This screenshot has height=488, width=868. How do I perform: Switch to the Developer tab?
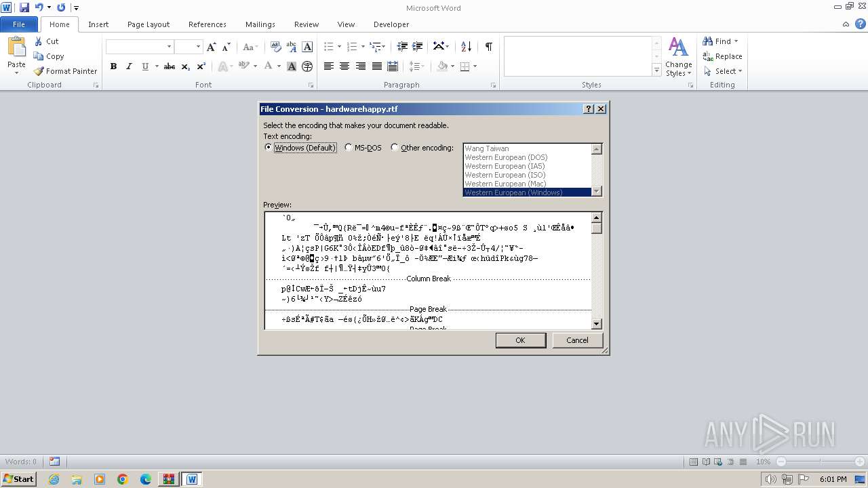pyautogui.click(x=391, y=24)
